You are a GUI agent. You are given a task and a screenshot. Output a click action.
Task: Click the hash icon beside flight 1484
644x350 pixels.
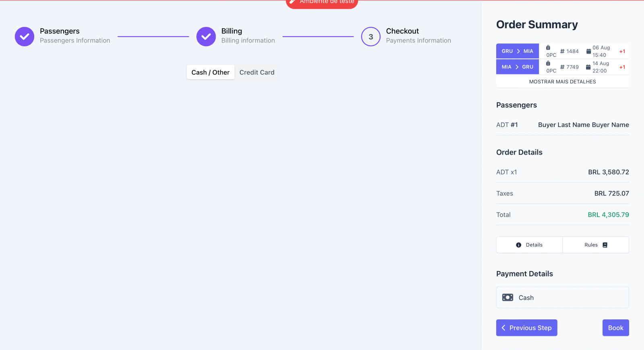point(562,51)
